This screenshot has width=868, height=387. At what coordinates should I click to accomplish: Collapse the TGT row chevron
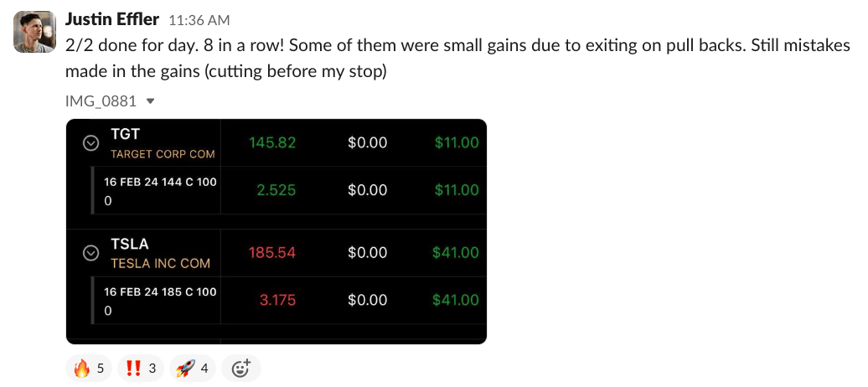click(90, 143)
